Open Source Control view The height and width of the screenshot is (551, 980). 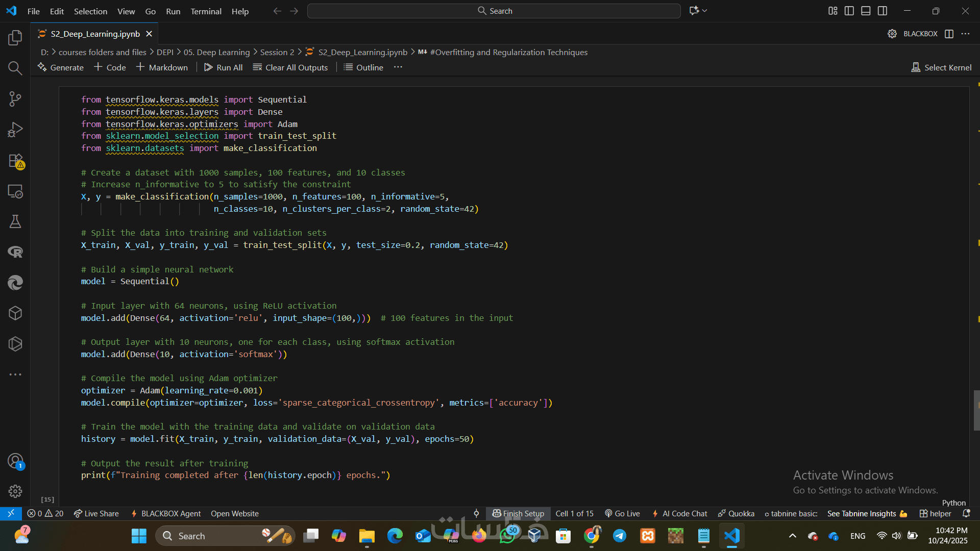[15, 99]
